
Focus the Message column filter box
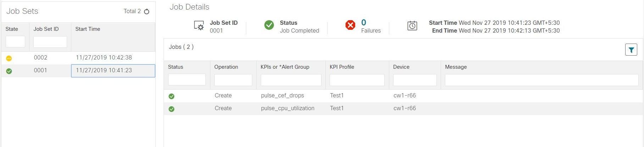click(x=541, y=80)
